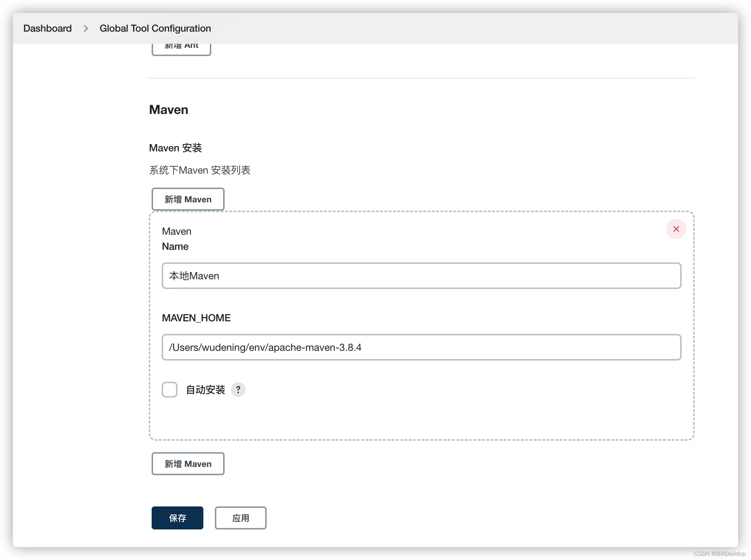
Task: Enable the 自动安装 checkbox
Action: tap(170, 390)
